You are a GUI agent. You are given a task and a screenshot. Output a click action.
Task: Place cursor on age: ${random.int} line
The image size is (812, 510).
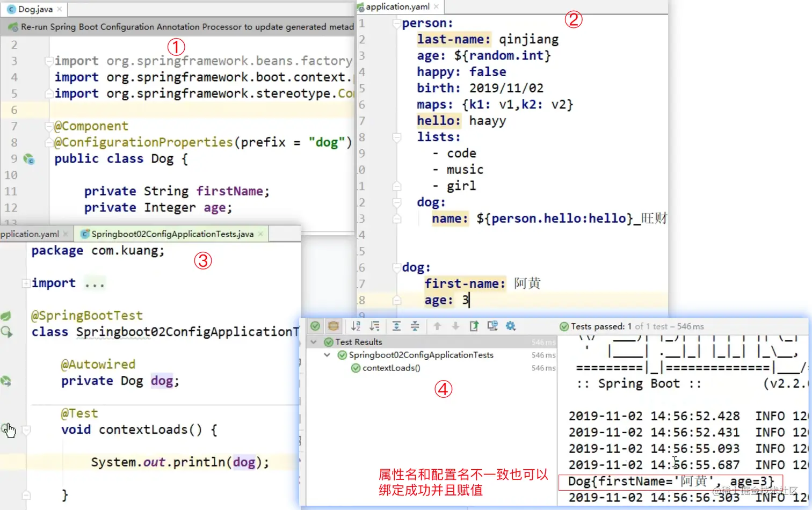[x=484, y=56]
